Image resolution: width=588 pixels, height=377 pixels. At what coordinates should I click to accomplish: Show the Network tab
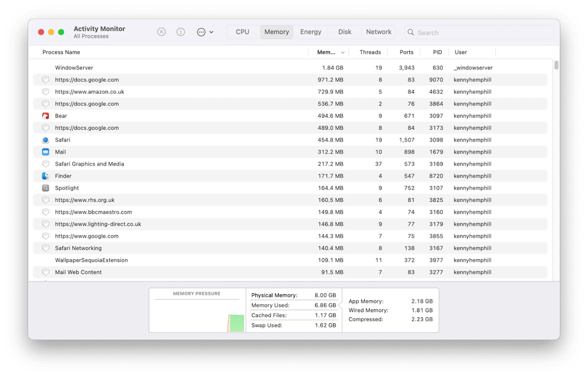(x=379, y=32)
